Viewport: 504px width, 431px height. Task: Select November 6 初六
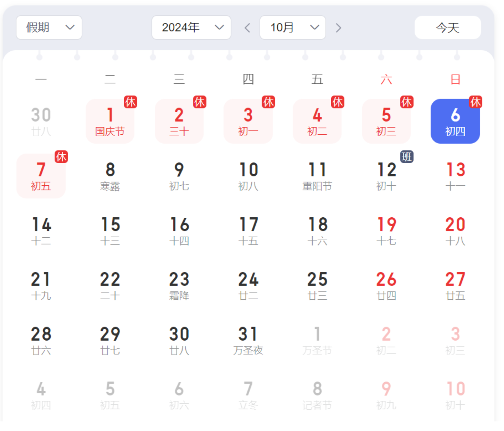coord(179,396)
